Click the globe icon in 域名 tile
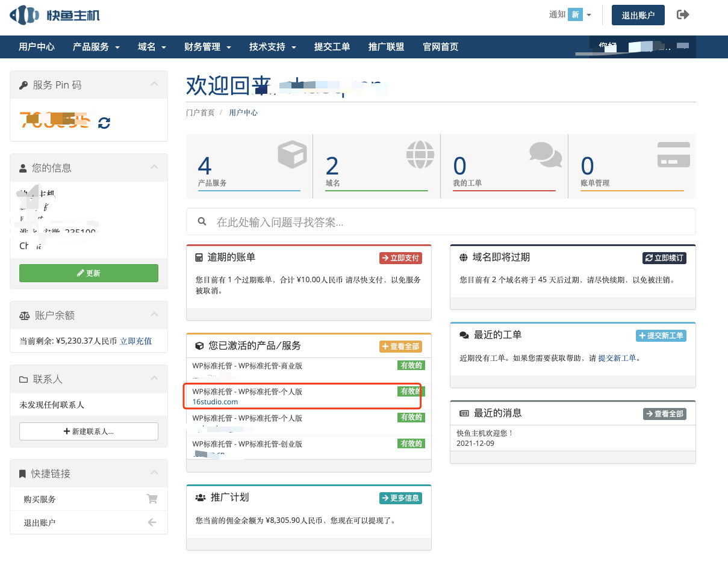 (x=420, y=155)
